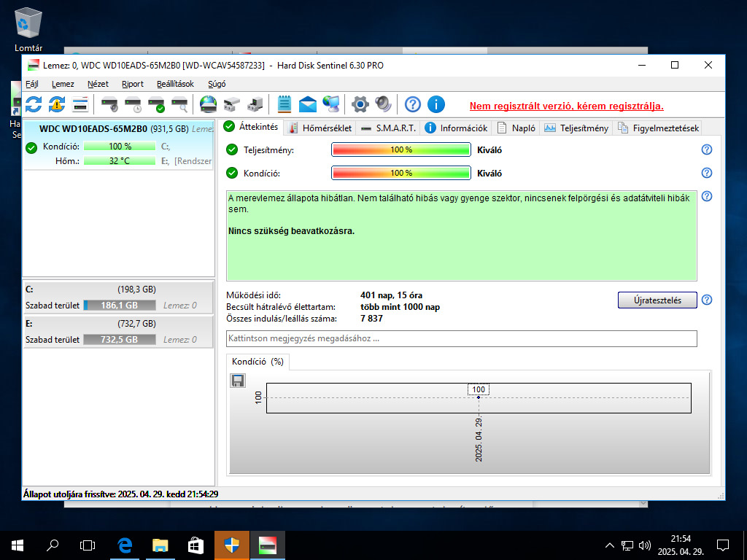Click the speaker sound toolbar icon

[383, 104]
